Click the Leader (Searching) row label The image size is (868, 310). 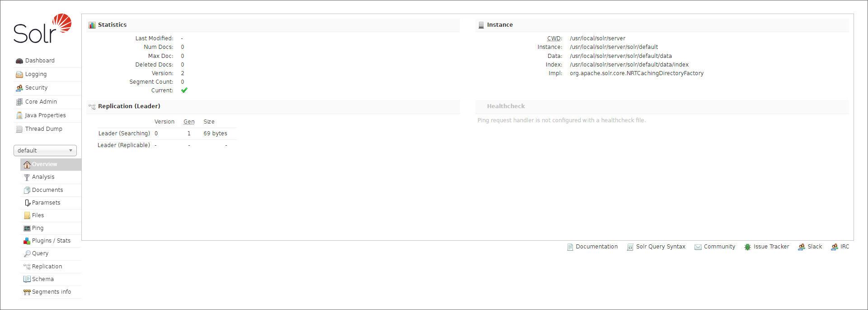click(x=124, y=134)
